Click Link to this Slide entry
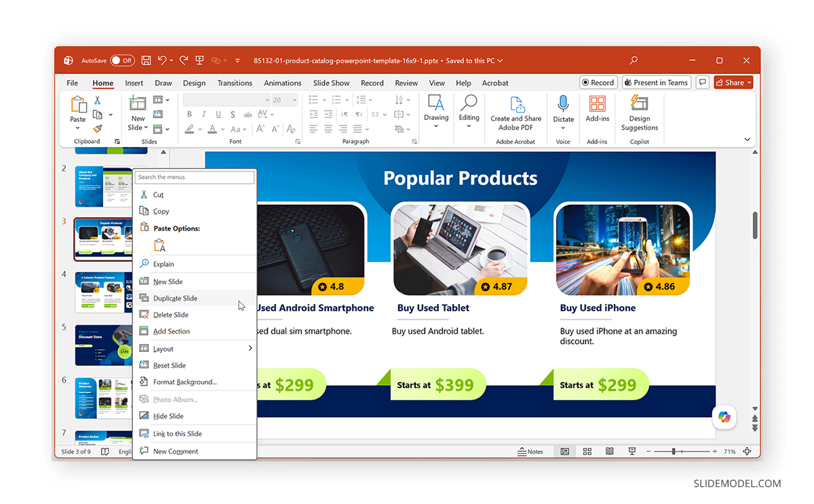This screenshot has height=504, width=814. point(195,433)
